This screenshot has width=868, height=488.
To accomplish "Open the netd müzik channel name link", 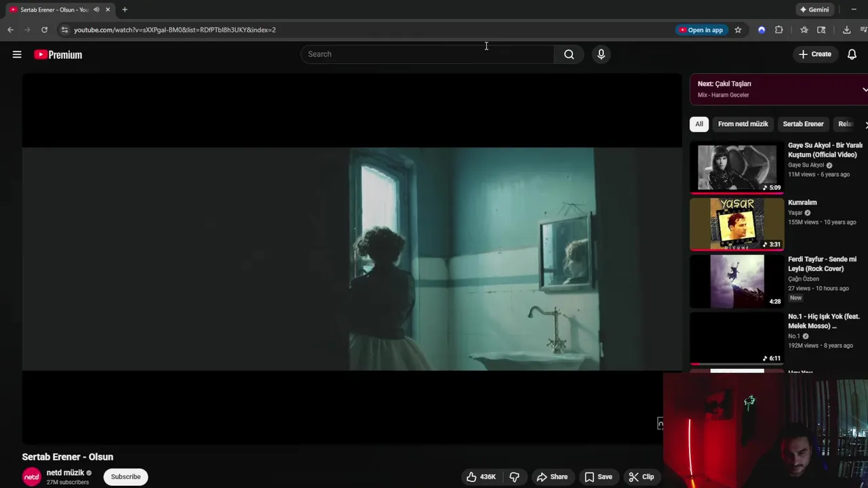I will point(65,472).
